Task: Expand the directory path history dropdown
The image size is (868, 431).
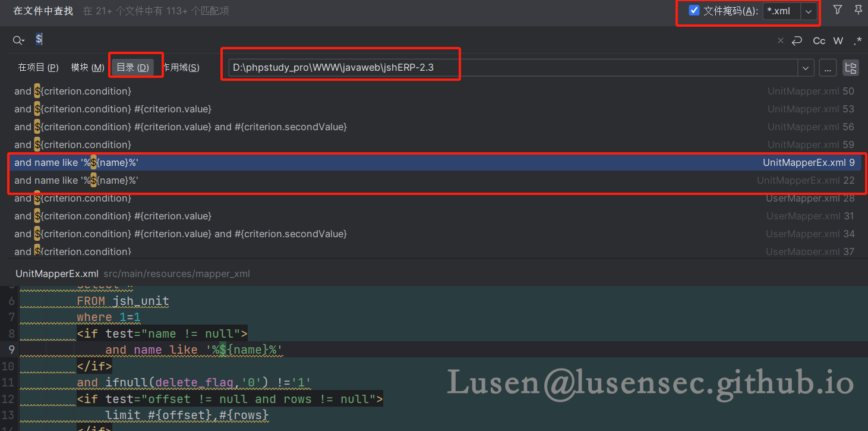Action: [806, 68]
